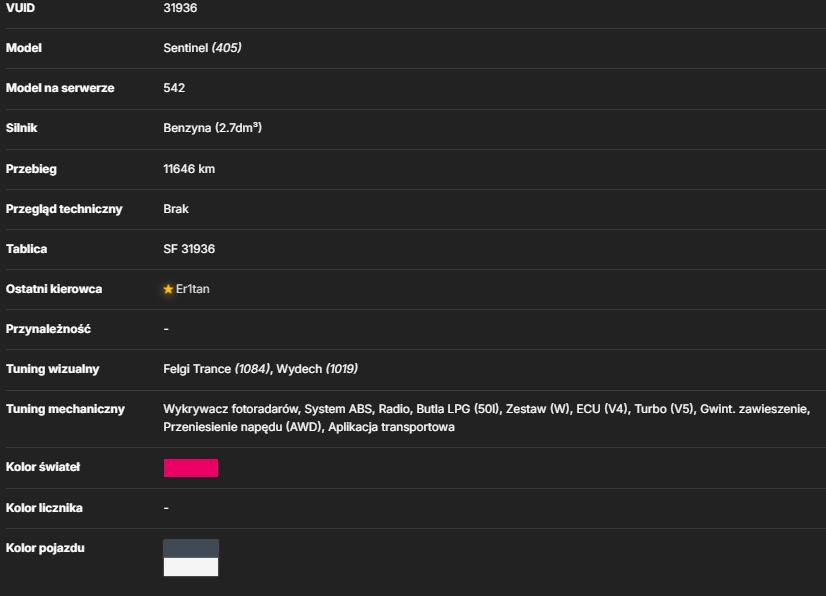Click the Butla LPG (50l) entry
826x596 pixels.
458,409
